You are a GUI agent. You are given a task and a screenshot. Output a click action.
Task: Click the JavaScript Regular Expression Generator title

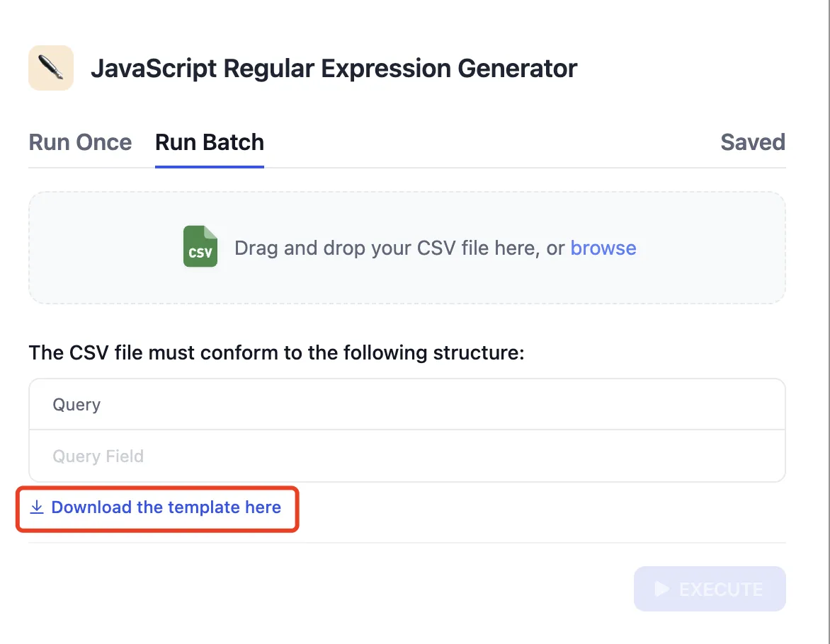coord(334,69)
